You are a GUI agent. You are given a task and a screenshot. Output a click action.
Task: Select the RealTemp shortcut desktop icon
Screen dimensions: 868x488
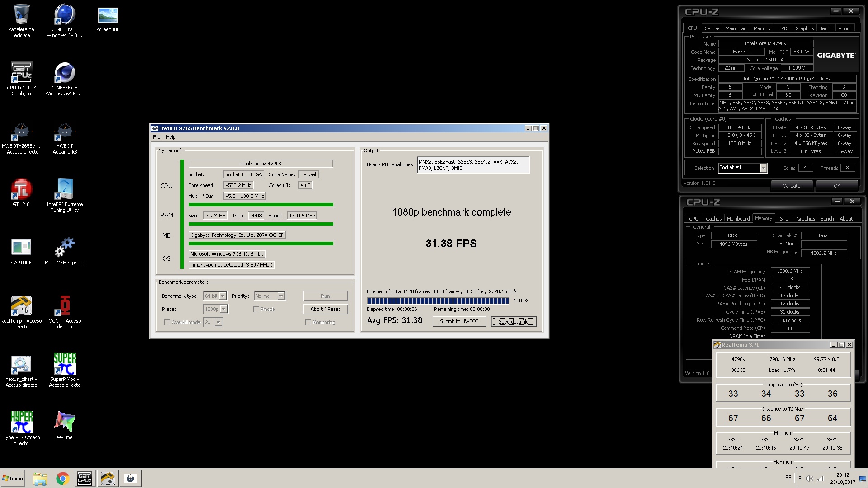[21, 312]
